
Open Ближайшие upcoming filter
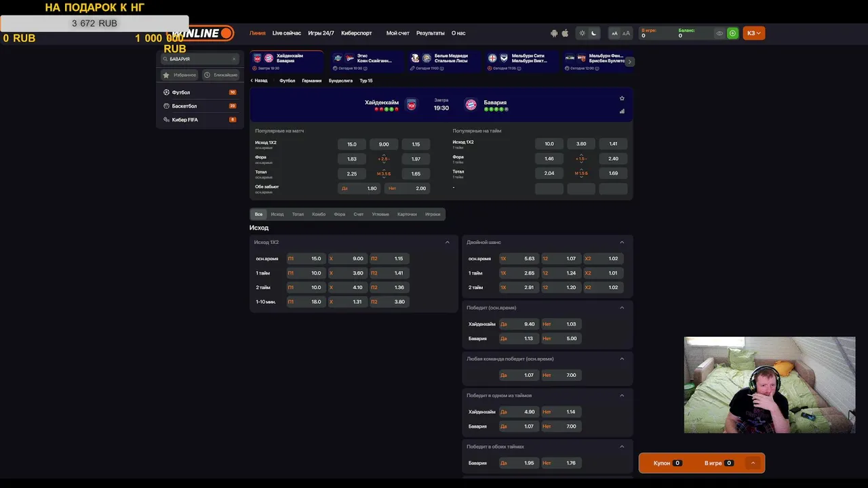coord(220,75)
